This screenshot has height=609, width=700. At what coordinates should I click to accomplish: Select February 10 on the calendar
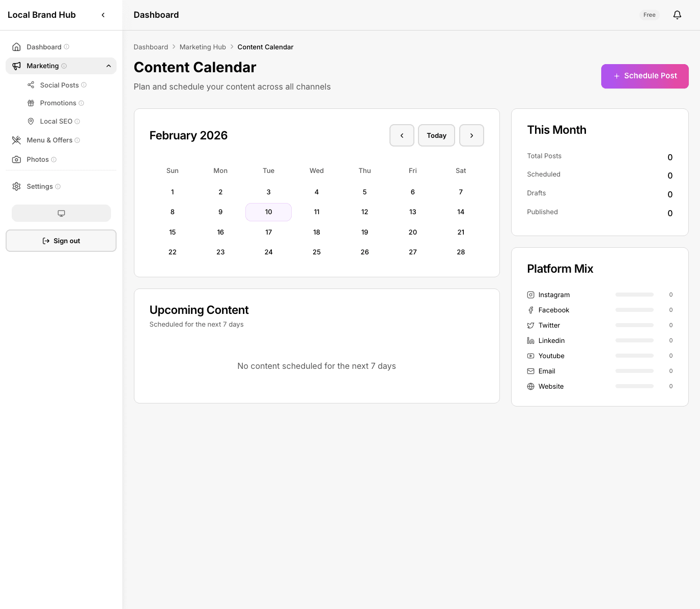pos(268,212)
